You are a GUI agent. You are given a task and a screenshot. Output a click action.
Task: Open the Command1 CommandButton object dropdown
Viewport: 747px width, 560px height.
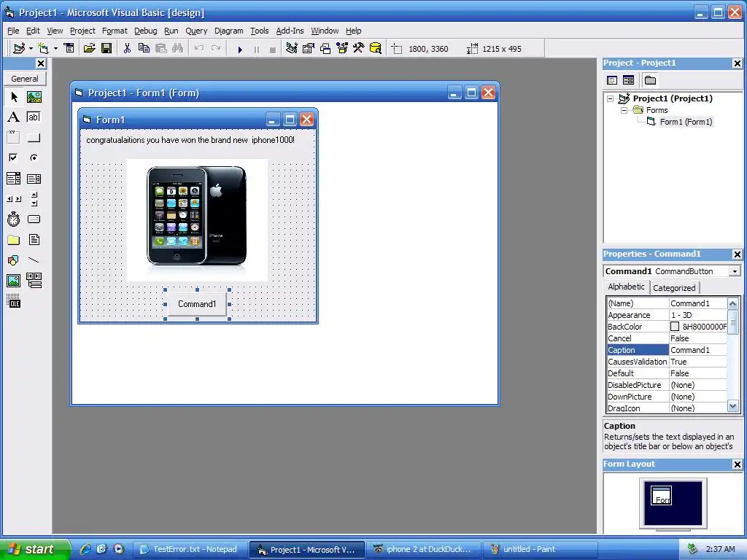click(735, 271)
